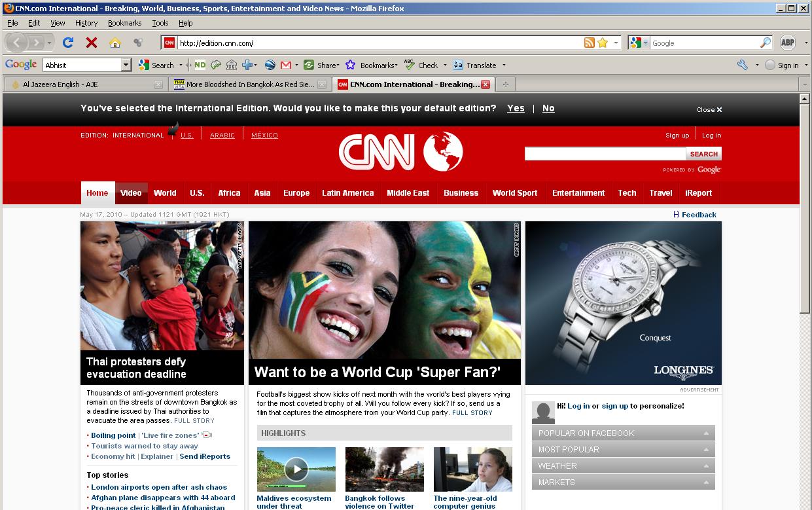Expand the Popular on Facebook panel
Viewport: 812px width, 510px height.
(x=623, y=433)
